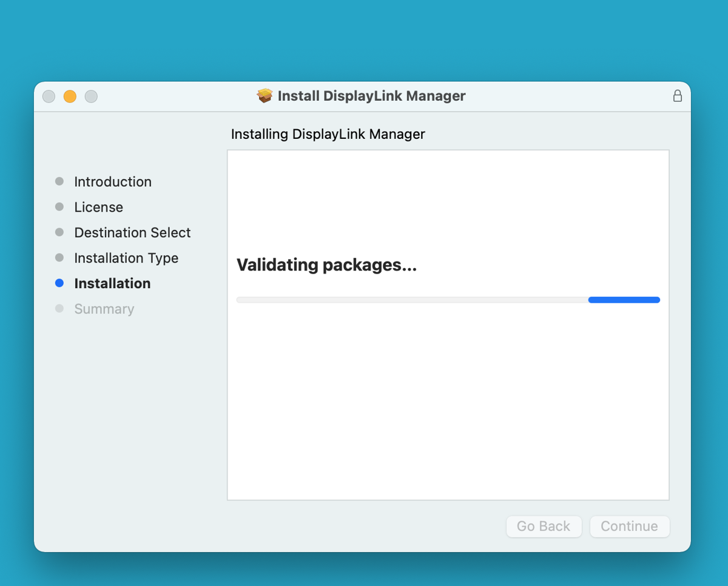Click the blue bullet beside Installation
This screenshot has width=728, height=586.
59,283
